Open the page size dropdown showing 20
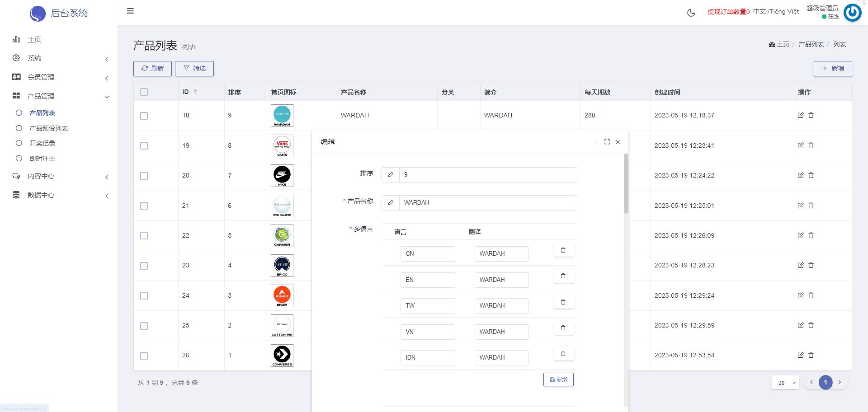Image resolution: width=868 pixels, height=412 pixels. point(785,383)
